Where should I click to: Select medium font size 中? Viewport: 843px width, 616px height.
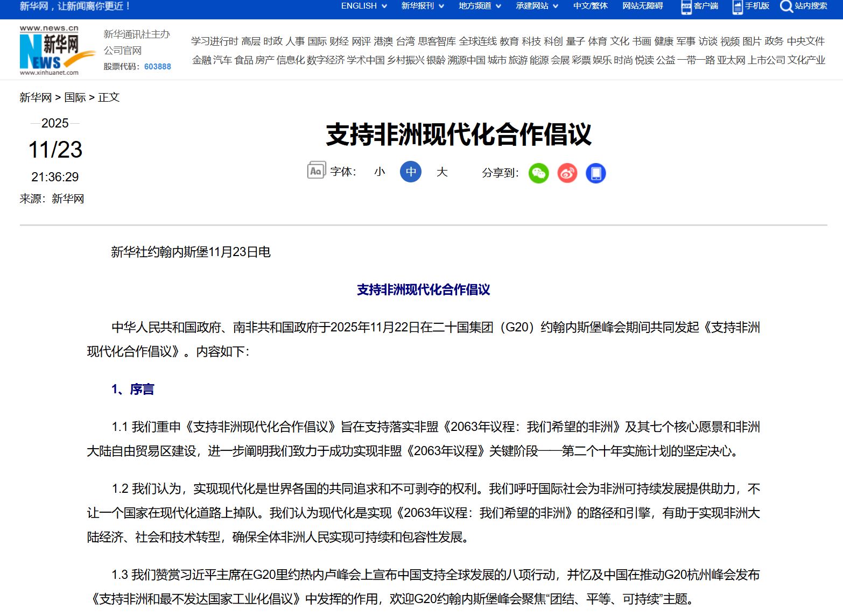(411, 172)
